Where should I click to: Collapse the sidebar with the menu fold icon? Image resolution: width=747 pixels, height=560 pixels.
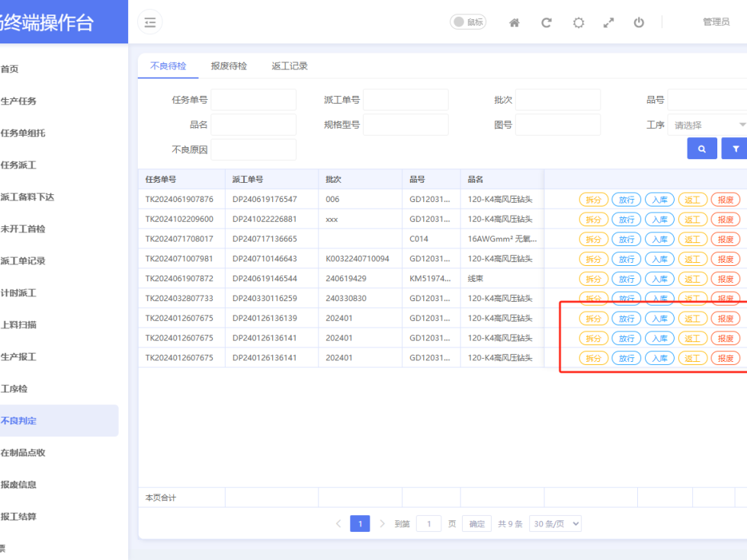(150, 23)
